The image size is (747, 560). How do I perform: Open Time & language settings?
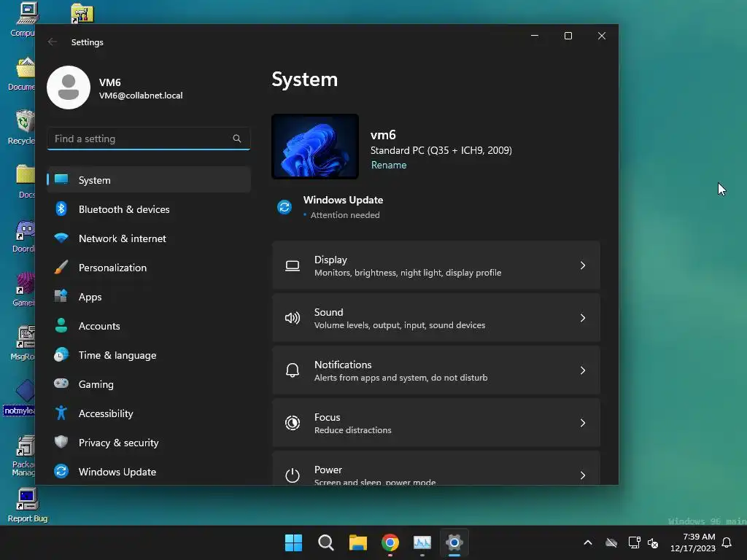point(149,355)
